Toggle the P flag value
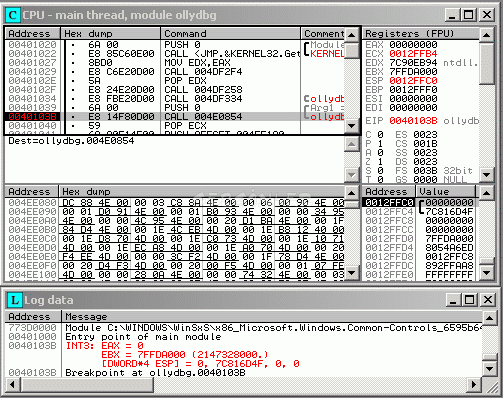503x398 pixels. coord(380,144)
